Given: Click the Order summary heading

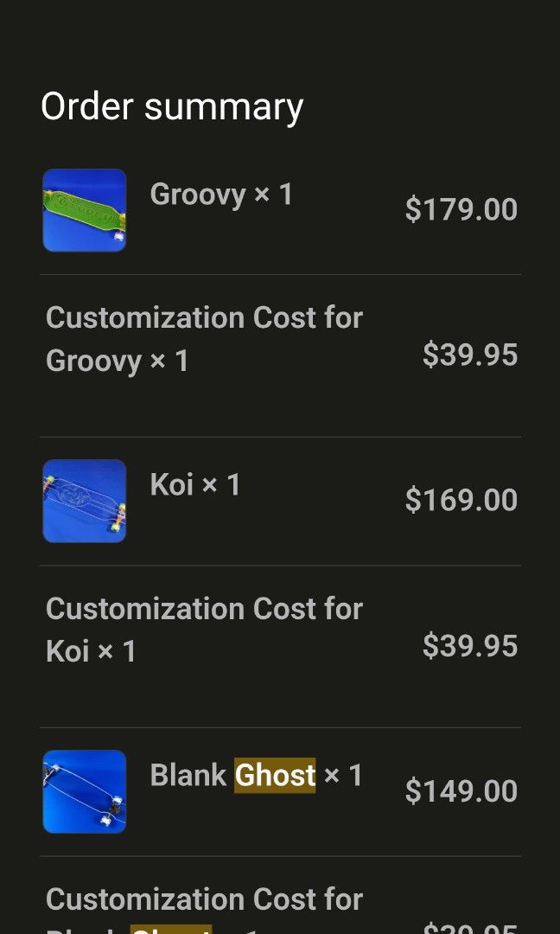Looking at the screenshot, I should click(172, 106).
